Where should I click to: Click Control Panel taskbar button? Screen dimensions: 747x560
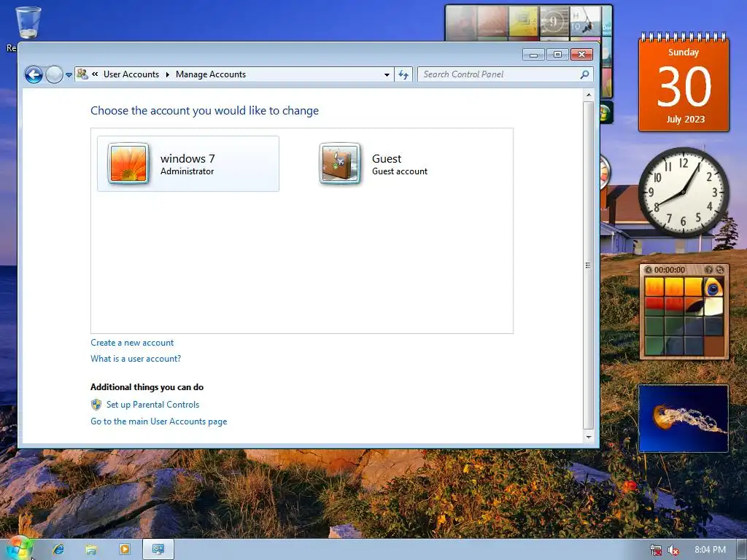158,549
